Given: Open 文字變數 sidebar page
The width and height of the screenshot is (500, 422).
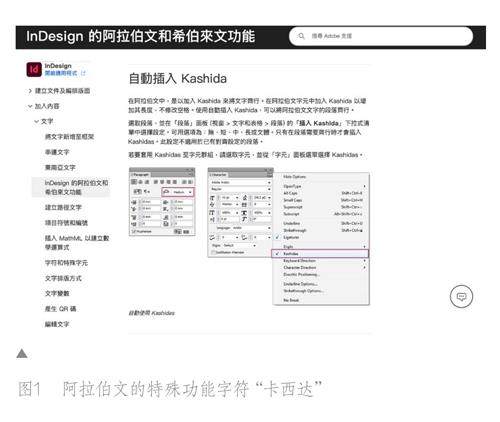Looking at the screenshot, I should pyautogui.click(x=57, y=293).
